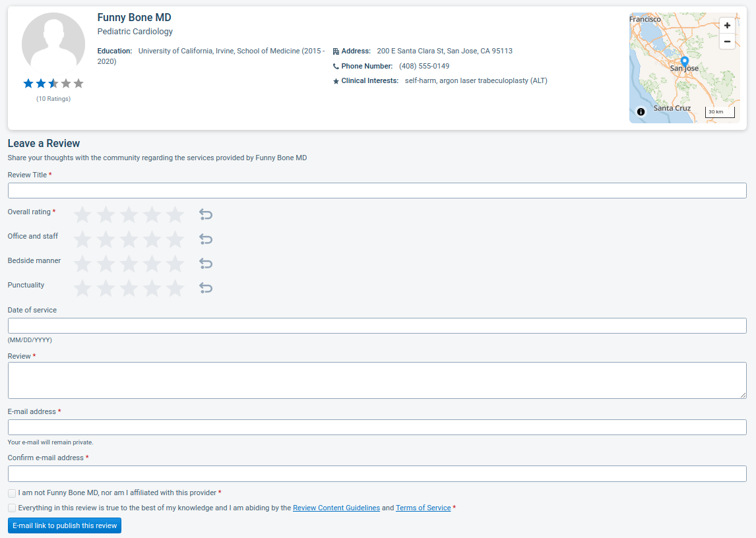This screenshot has height=538, width=756.
Task: Open the Review Content Guidelines link
Action: (x=336, y=508)
